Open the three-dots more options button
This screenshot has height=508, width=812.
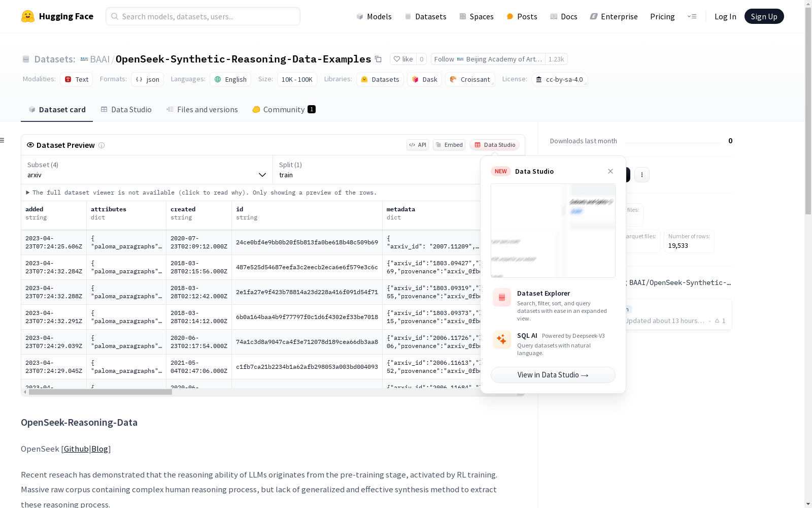pos(642,175)
